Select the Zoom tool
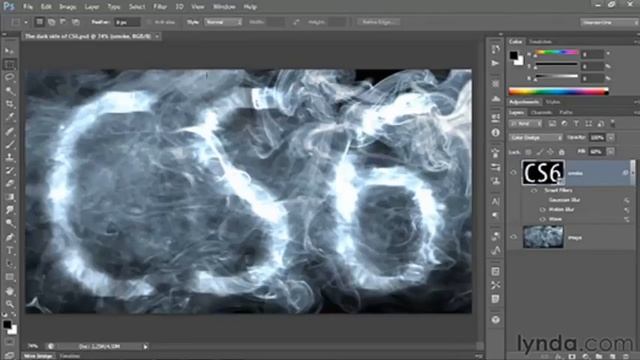 click(x=10, y=304)
